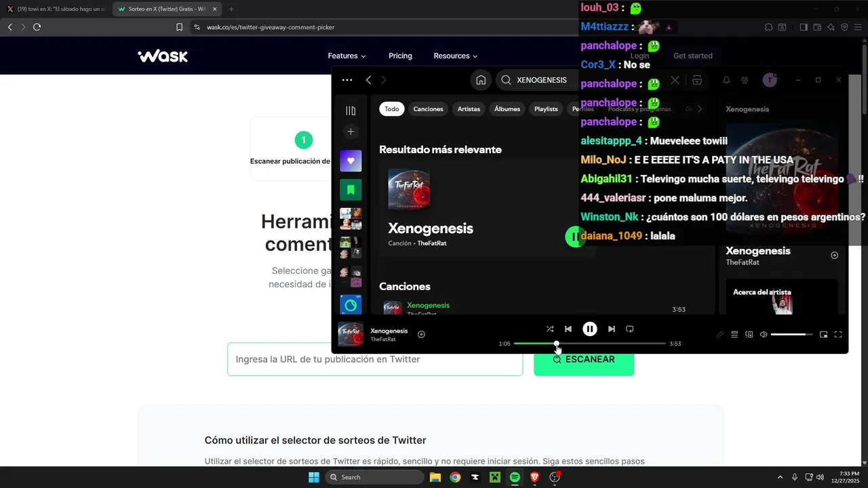Select the Playlists filter chip
The image size is (868, 488).
[x=546, y=109]
